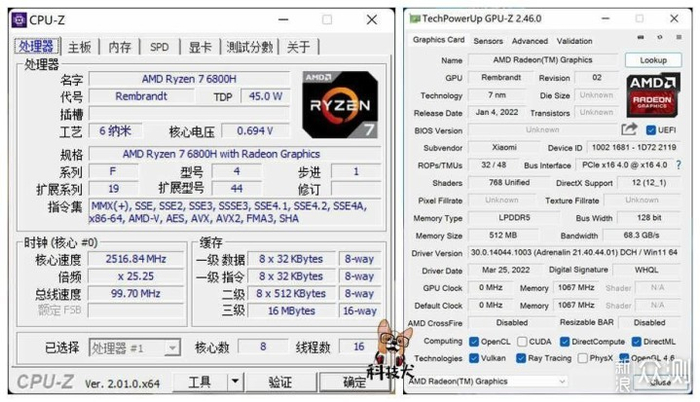Open the 处理器 #1 selection dropdown
The width and height of the screenshot is (700, 402).
[135, 348]
